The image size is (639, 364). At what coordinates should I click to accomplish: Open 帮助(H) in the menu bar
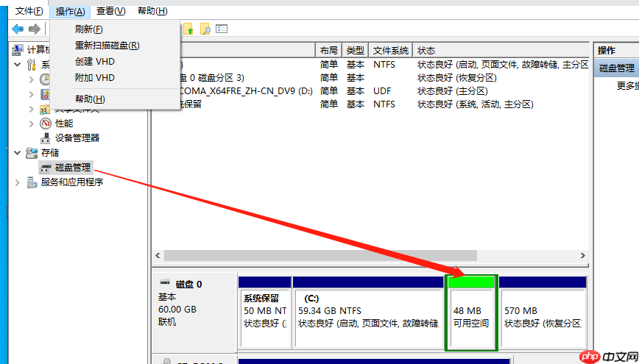pyautogui.click(x=152, y=11)
